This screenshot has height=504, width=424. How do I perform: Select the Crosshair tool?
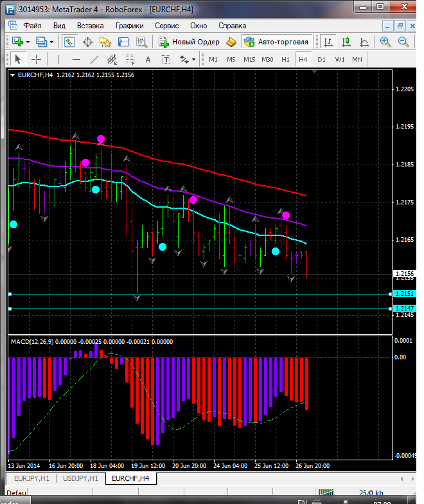(37, 59)
